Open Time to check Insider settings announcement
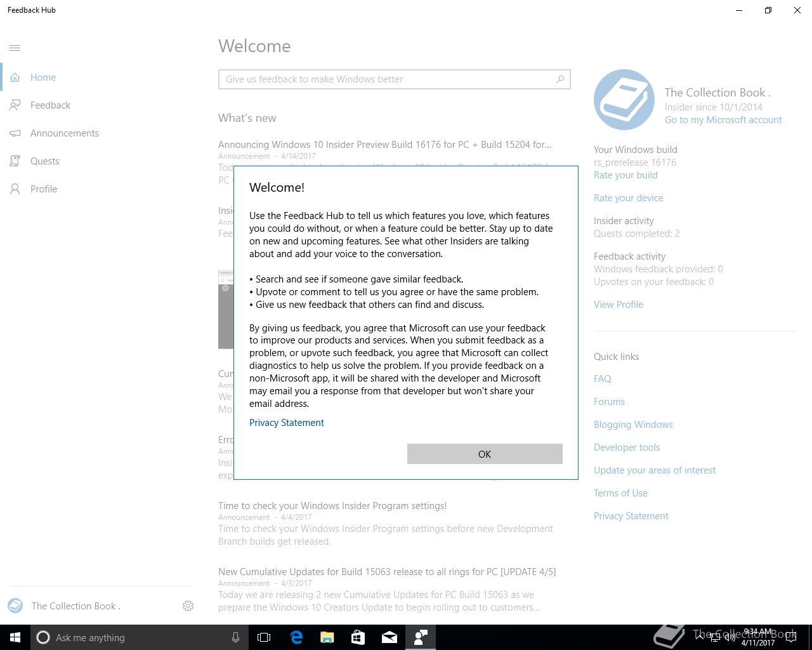 coord(332,506)
